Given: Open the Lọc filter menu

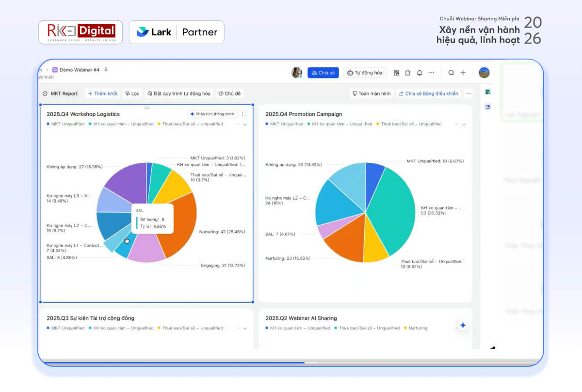Looking at the screenshot, I should (132, 94).
